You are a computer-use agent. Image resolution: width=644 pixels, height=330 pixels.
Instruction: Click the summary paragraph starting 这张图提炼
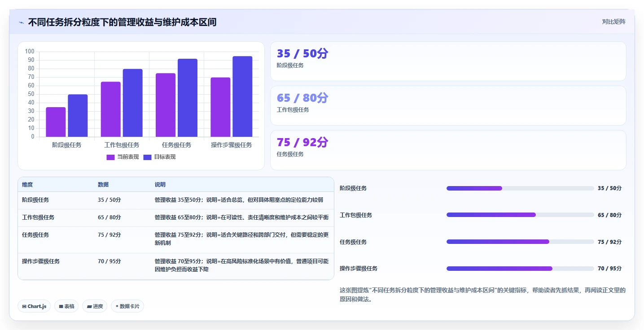click(482, 295)
